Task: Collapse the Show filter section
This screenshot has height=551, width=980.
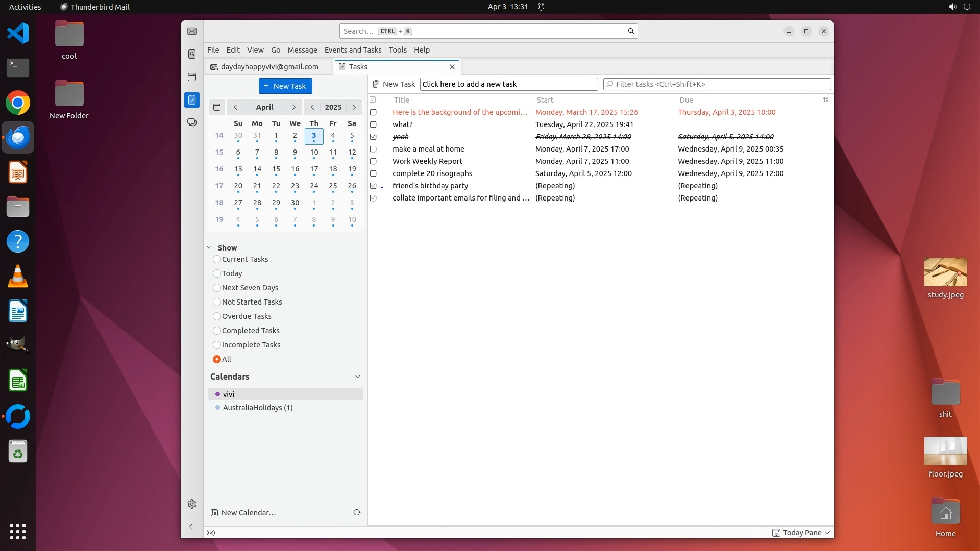Action: click(210, 247)
